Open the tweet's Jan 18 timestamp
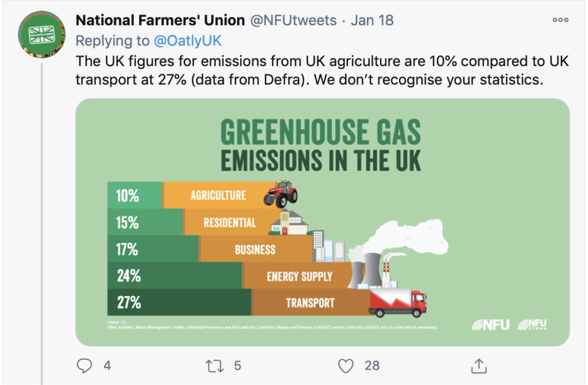588x385 pixels. (x=372, y=20)
